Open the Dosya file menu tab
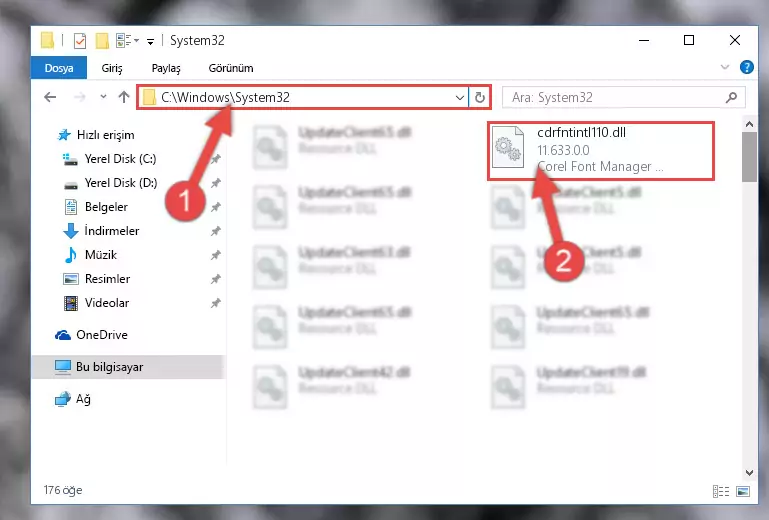Image resolution: width=769 pixels, height=520 pixels. [59, 68]
